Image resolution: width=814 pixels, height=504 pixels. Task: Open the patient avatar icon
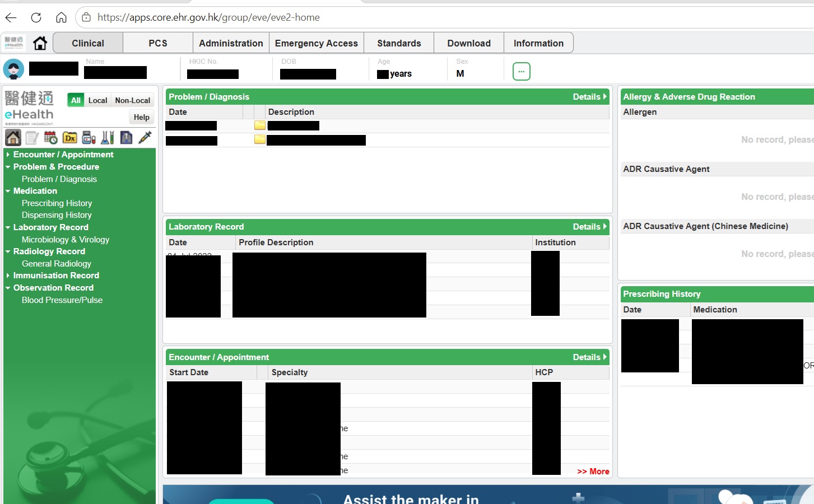[13, 69]
